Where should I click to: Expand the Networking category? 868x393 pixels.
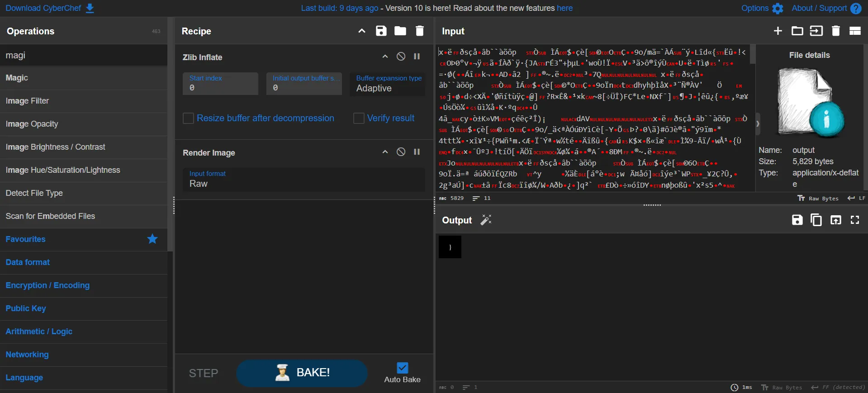(84, 355)
